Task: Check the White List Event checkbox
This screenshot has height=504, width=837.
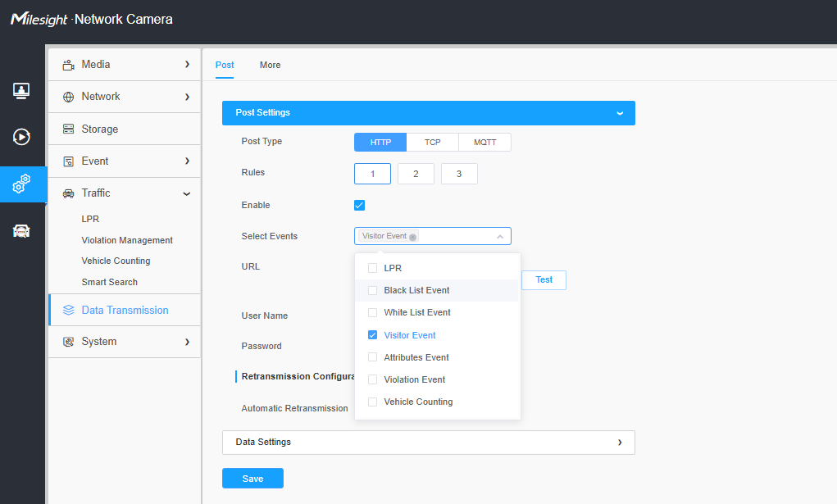Action: tap(373, 313)
